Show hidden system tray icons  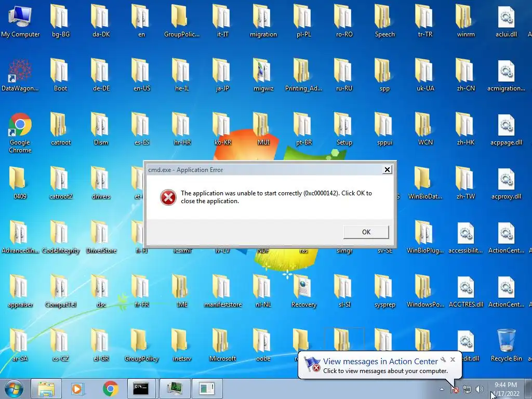(442, 390)
